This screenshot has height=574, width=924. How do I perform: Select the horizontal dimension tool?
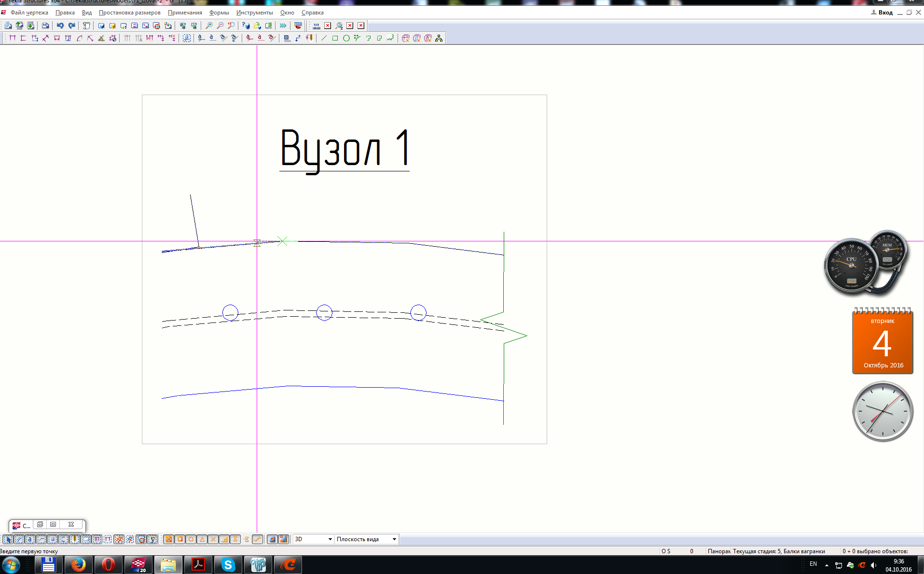pyautogui.click(x=13, y=38)
